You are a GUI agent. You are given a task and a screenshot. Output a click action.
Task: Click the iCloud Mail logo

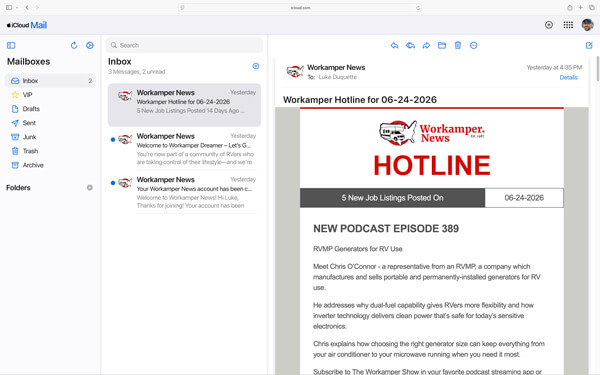point(27,25)
